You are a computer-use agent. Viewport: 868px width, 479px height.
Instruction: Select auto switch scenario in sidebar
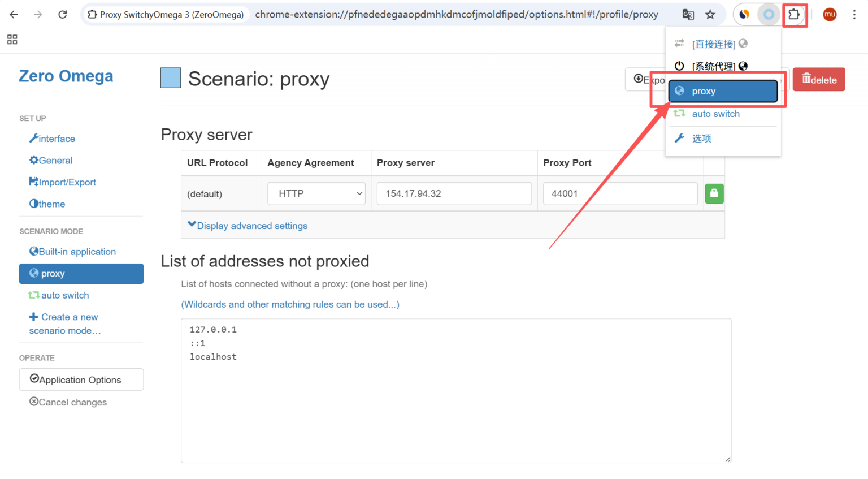coord(59,295)
